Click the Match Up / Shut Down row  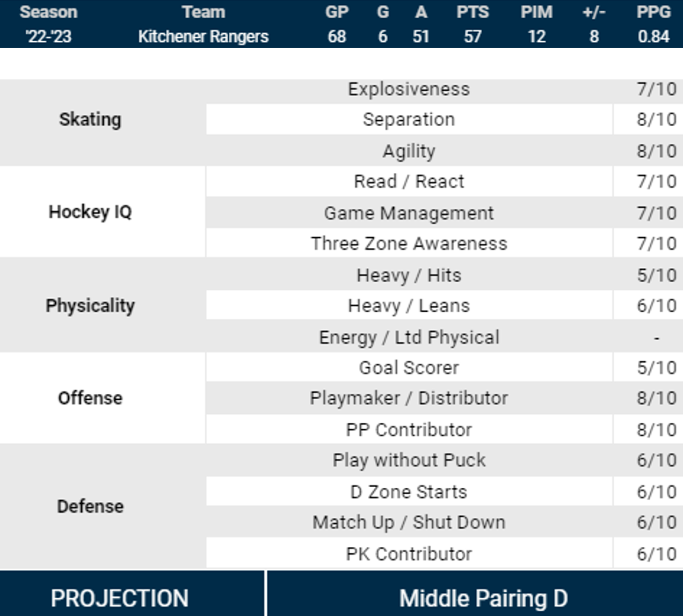tap(409, 522)
